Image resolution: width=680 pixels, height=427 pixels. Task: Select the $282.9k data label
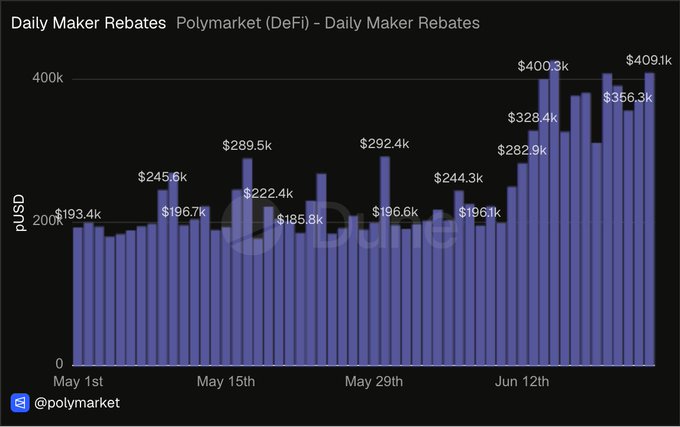click(522, 150)
